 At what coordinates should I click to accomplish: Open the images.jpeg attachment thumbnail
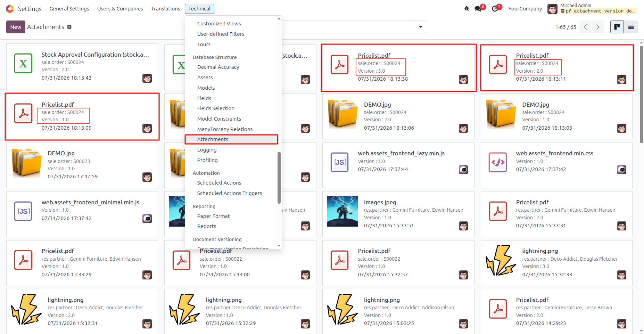point(342,211)
